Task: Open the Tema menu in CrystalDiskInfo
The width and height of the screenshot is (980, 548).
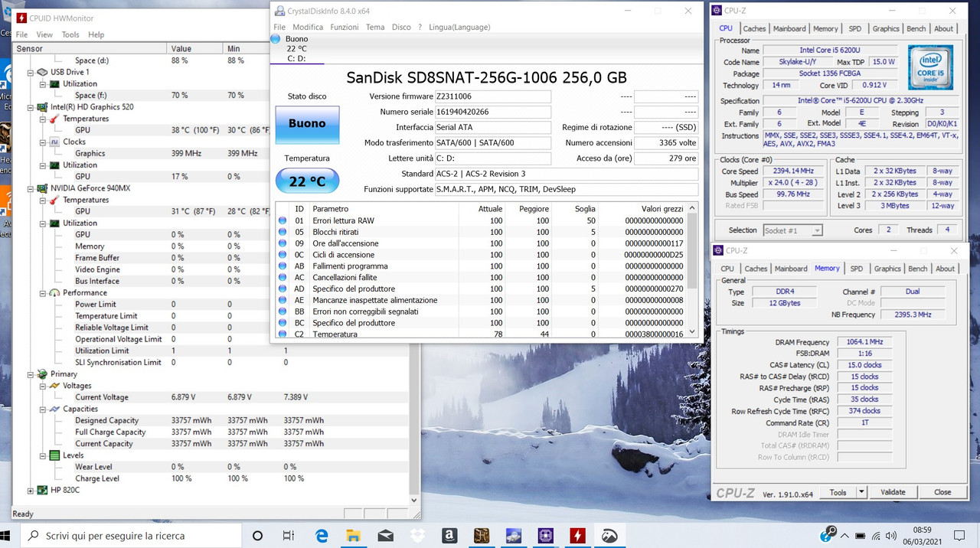Action: click(x=375, y=27)
